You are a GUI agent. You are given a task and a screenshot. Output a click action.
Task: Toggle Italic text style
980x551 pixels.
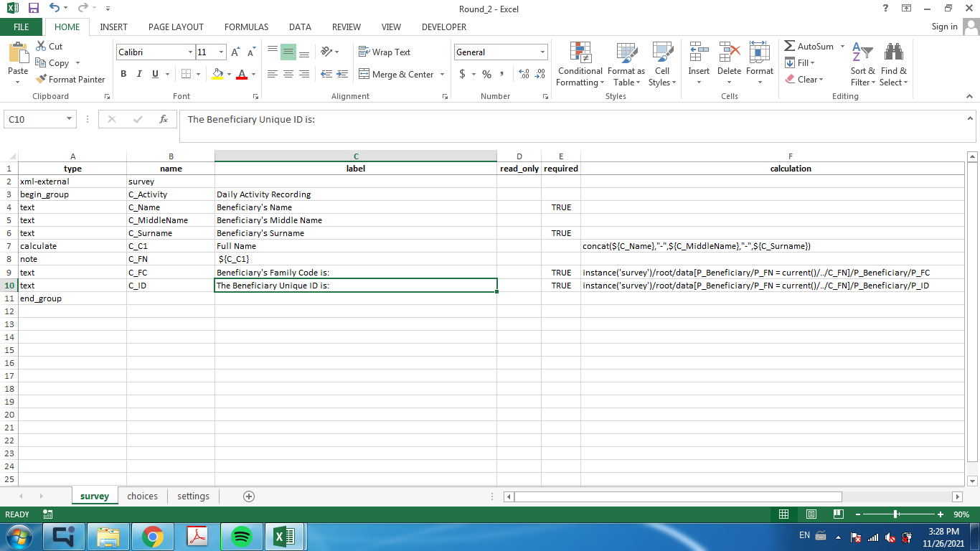tap(138, 74)
